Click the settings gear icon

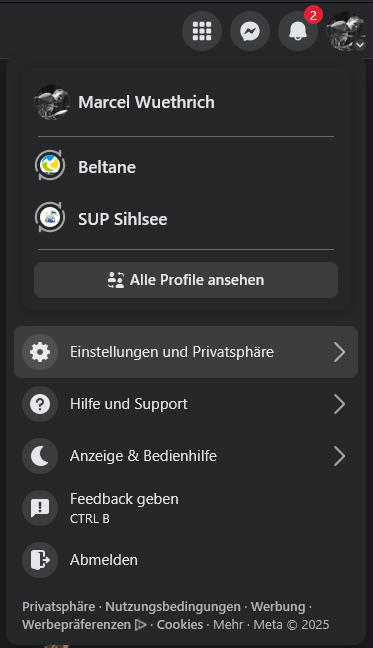(40, 352)
